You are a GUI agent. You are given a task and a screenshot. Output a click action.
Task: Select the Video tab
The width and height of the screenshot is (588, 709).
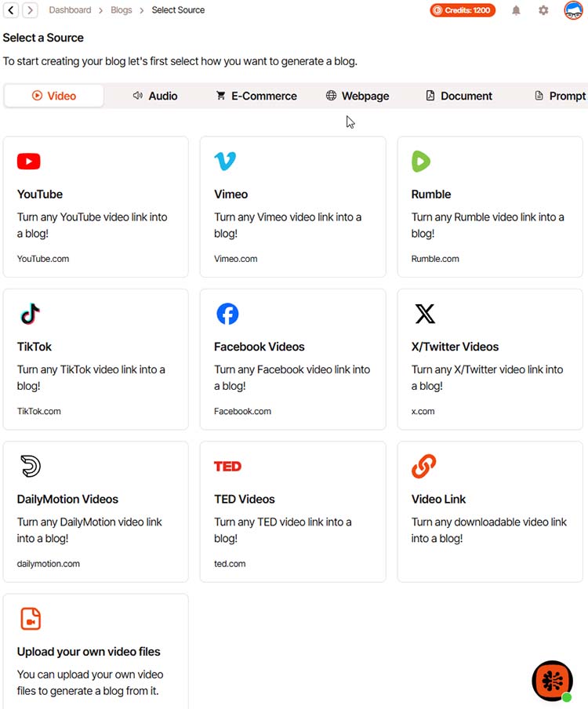point(54,96)
